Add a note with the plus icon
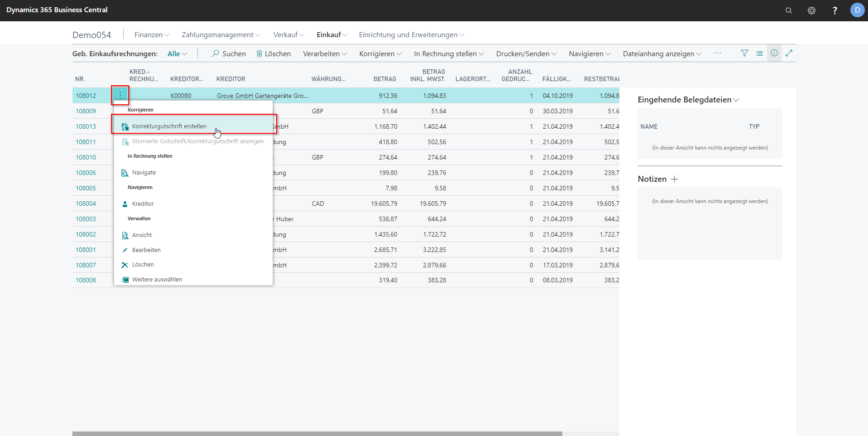The width and height of the screenshot is (868, 436). [674, 179]
